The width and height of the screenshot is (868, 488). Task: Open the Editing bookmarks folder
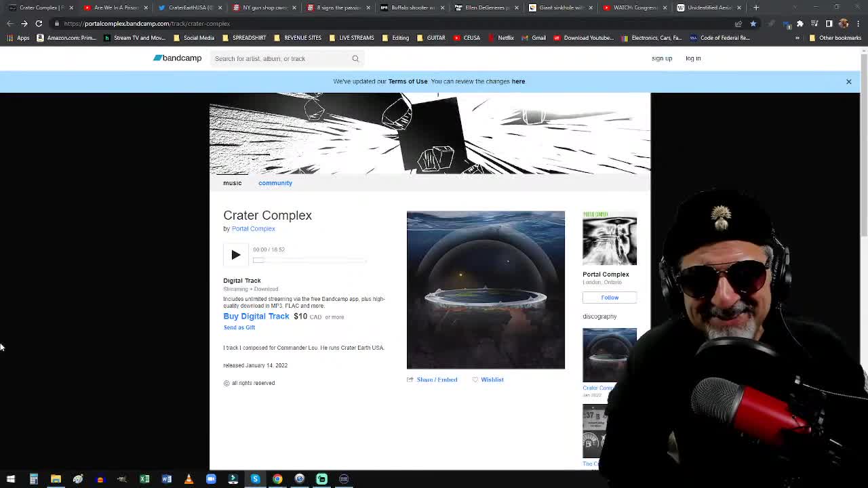[396, 38]
